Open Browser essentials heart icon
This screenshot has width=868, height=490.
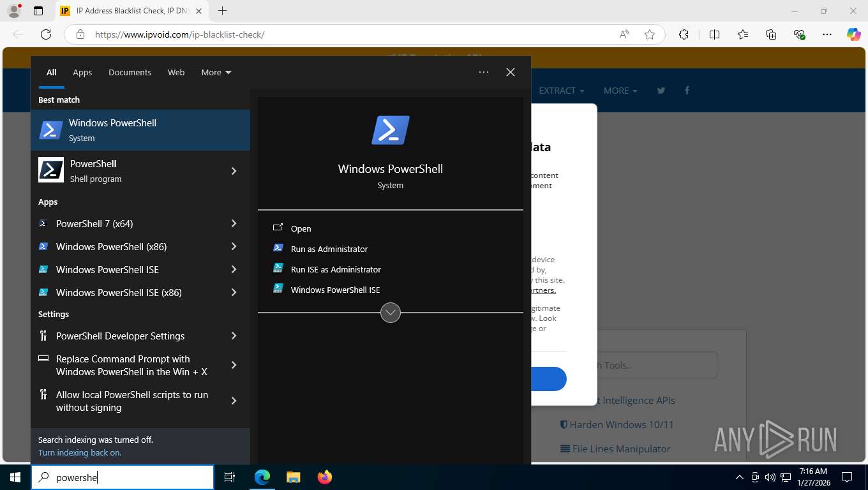(x=799, y=34)
